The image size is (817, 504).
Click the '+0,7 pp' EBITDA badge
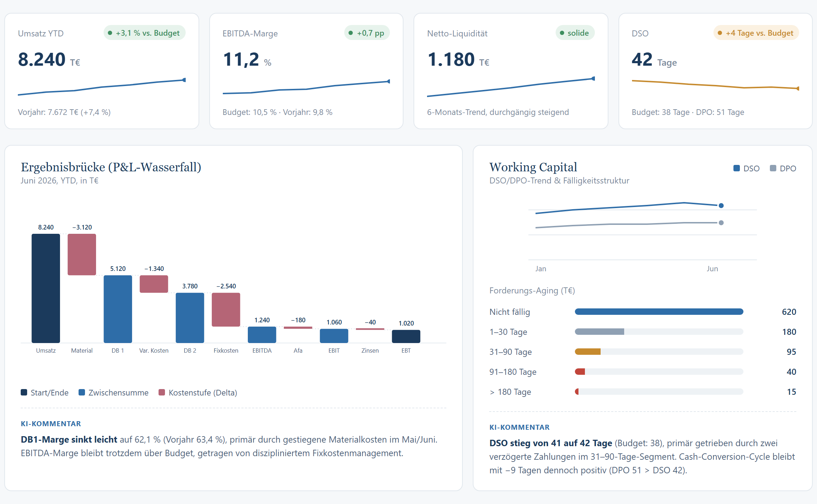(367, 33)
